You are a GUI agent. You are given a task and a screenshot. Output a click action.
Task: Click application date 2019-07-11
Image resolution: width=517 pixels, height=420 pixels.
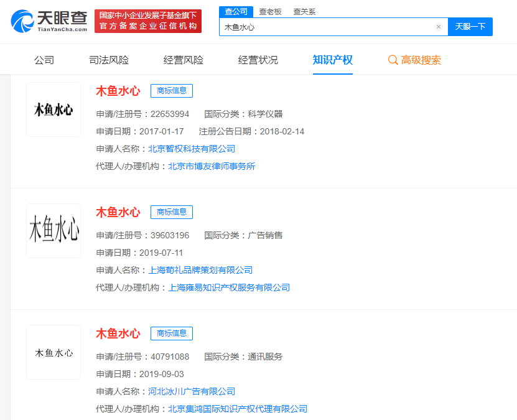(161, 253)
